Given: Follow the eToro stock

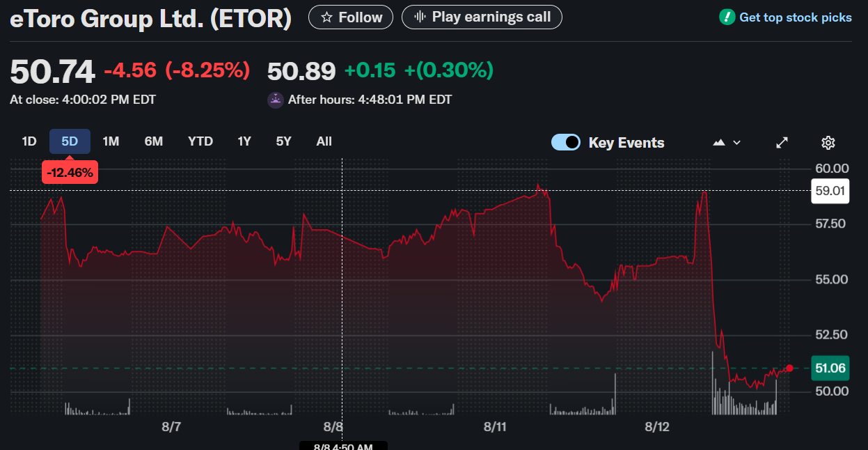Looking at the screenshot, I should pyautogui.click(x=351, y=17).
